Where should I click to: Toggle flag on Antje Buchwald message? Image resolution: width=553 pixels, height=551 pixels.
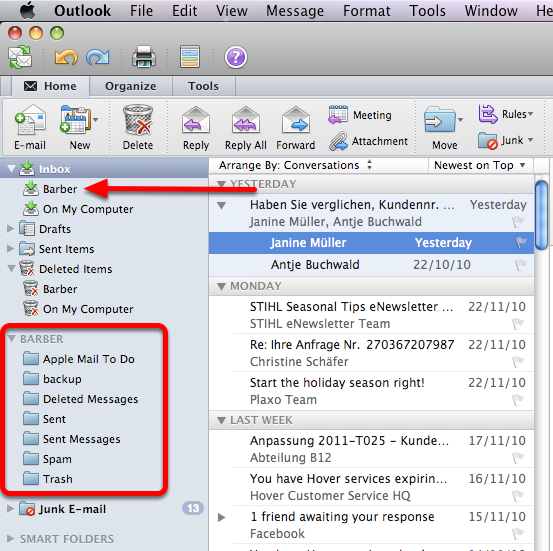(x=521, y=265)
